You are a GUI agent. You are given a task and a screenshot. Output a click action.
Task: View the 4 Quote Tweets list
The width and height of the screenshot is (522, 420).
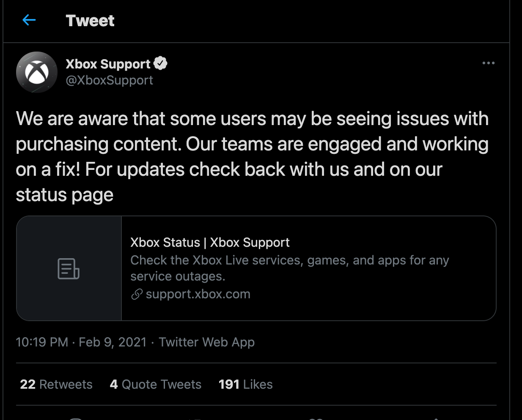coord(156,385)
